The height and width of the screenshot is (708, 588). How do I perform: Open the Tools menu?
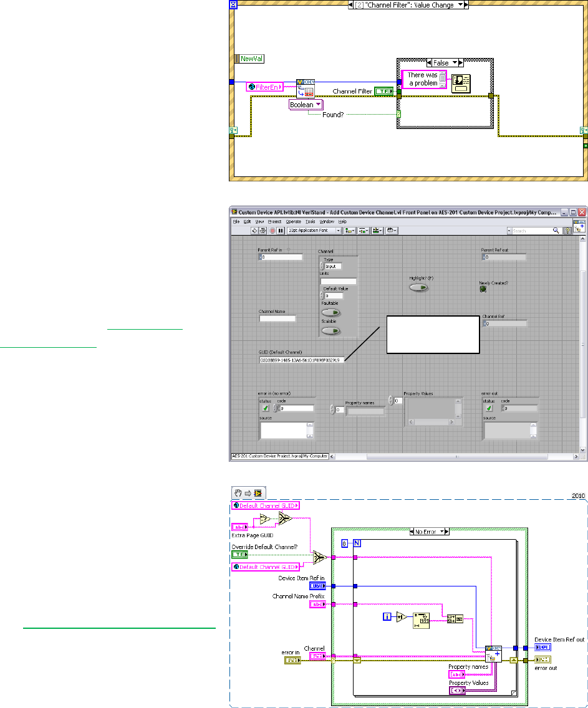[311, 222]
